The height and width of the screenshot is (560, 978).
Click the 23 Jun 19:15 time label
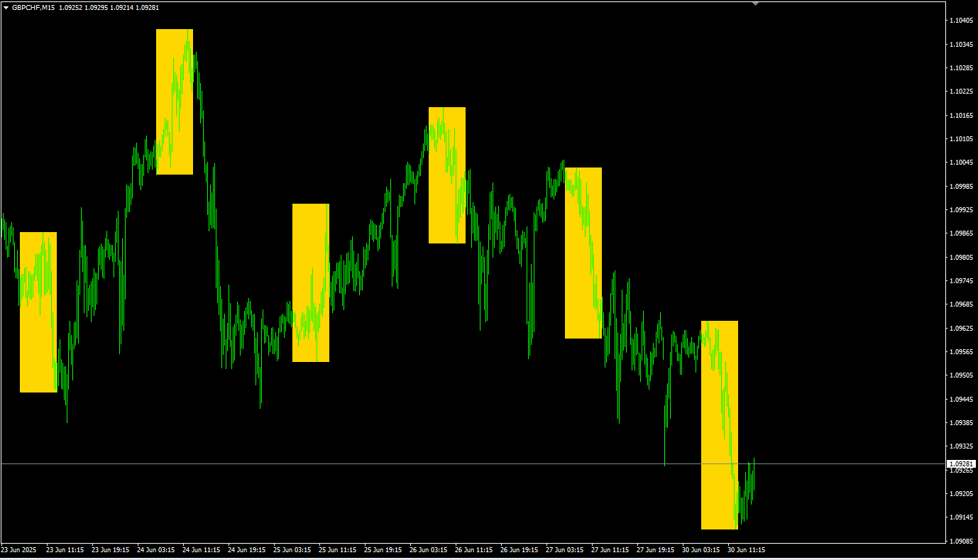pos(111,549)
